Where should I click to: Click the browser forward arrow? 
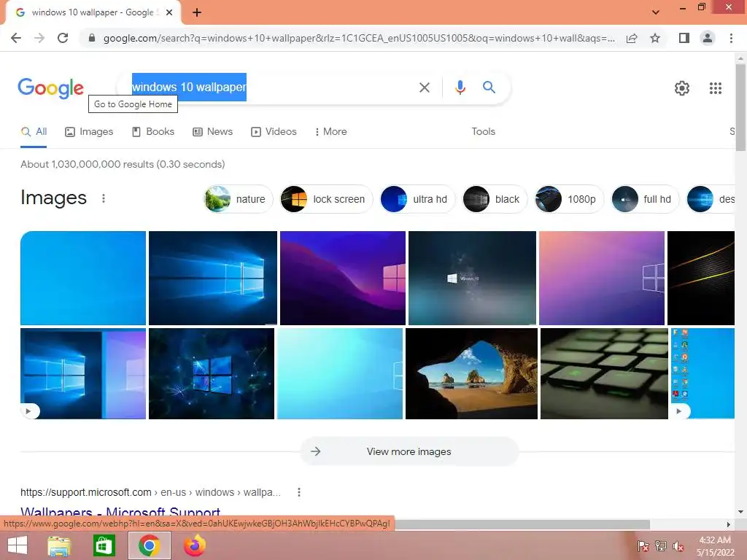pos(39,38)
